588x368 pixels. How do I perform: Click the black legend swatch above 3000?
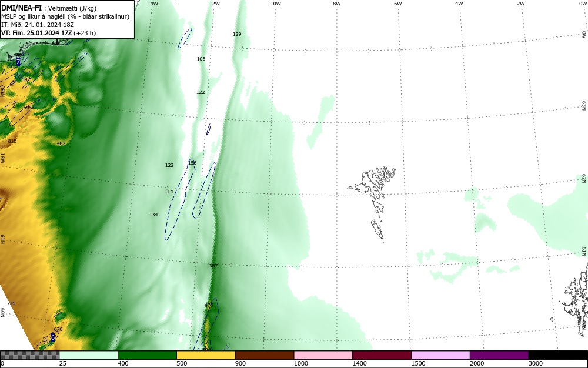(558, 355)
